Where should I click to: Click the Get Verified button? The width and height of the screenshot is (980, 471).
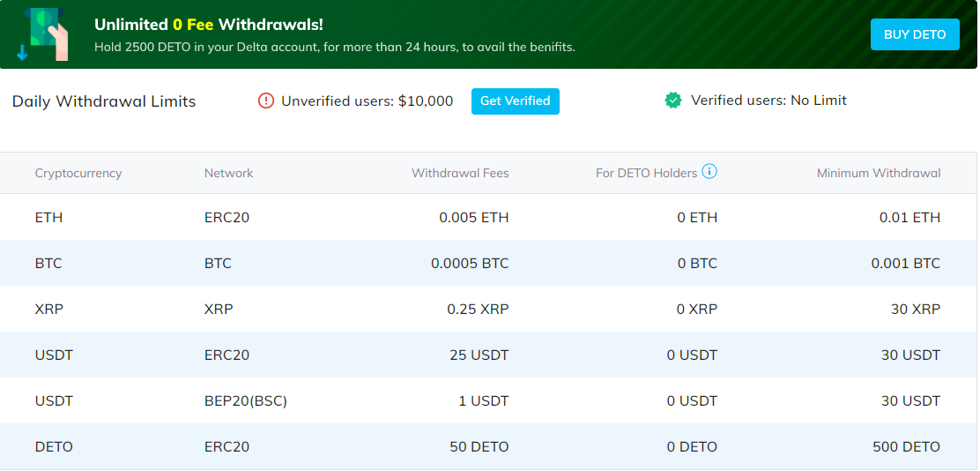pyautogui.click(x=515, y=101)
